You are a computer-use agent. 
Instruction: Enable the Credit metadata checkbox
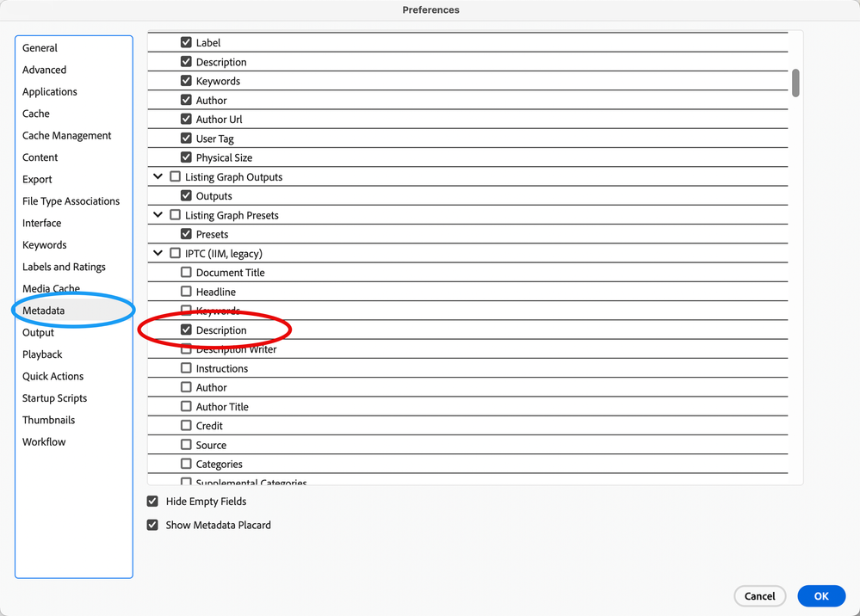coord(186,426)
